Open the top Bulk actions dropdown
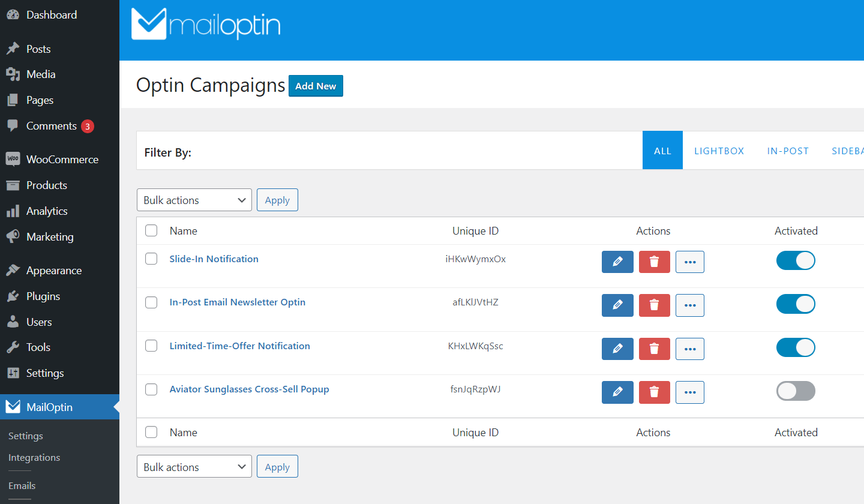The image size is (864, 504). point(194,200)
